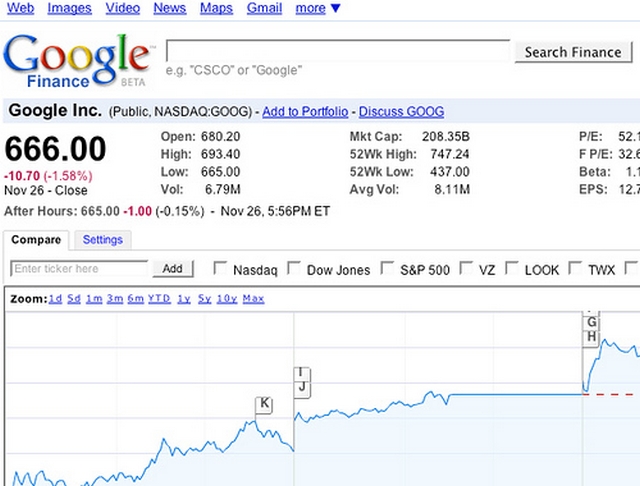The height and width of the screenshot is (486, 640).
Task: Set chart zoom to 1m
Action: point(94,299)
